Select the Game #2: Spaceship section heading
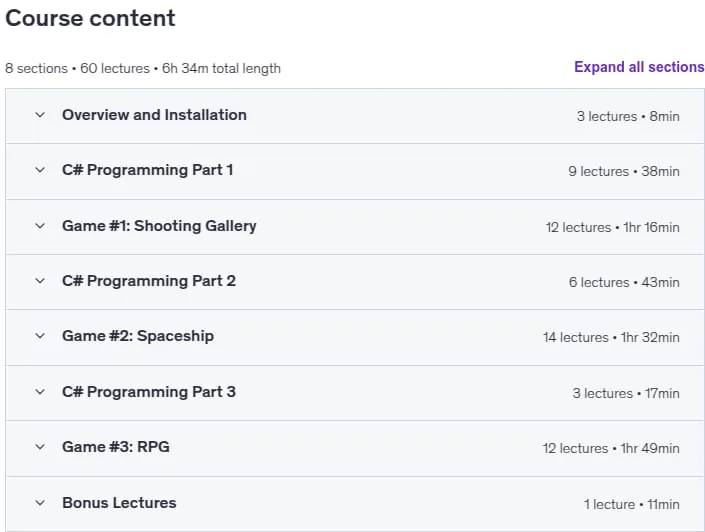This screenshot has width=705, height=532. (138, 336)
